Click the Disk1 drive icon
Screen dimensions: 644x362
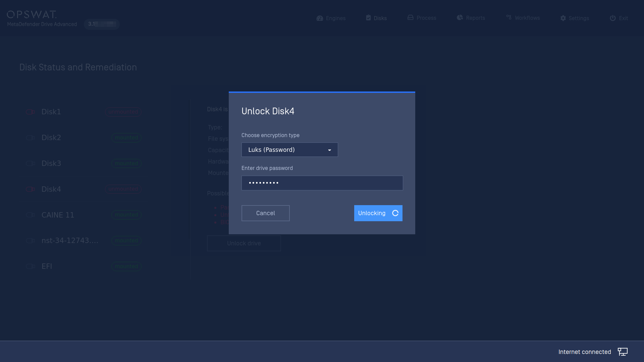tap(31, 112)
